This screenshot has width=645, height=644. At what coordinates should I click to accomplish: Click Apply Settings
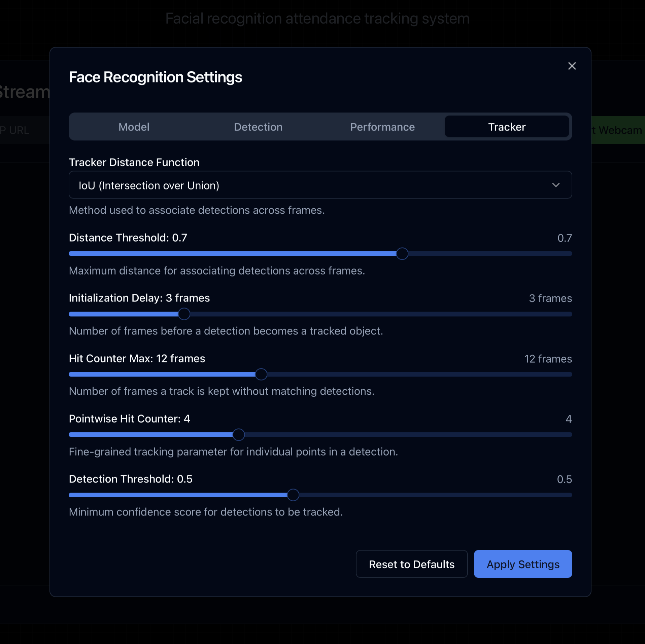tap(522, 564)
